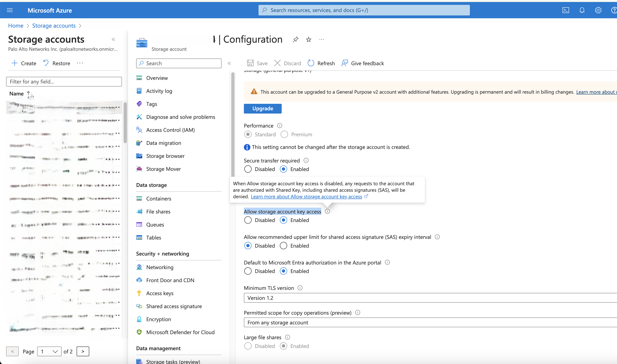Click the Upgrade button
Image resolution: width=617 pixels, height=364 pixels.
[263, 108]
